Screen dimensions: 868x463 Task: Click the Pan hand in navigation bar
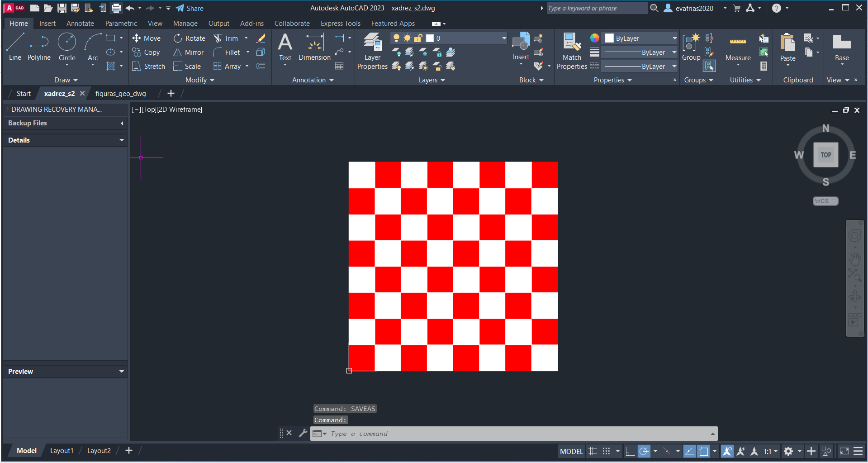coord(855,259)
